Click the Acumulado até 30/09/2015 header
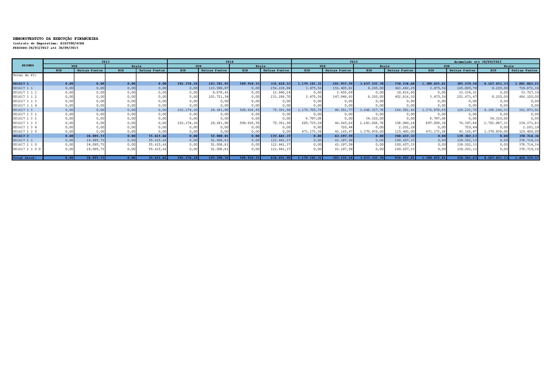The image size is (554, 392). point(477,62)
